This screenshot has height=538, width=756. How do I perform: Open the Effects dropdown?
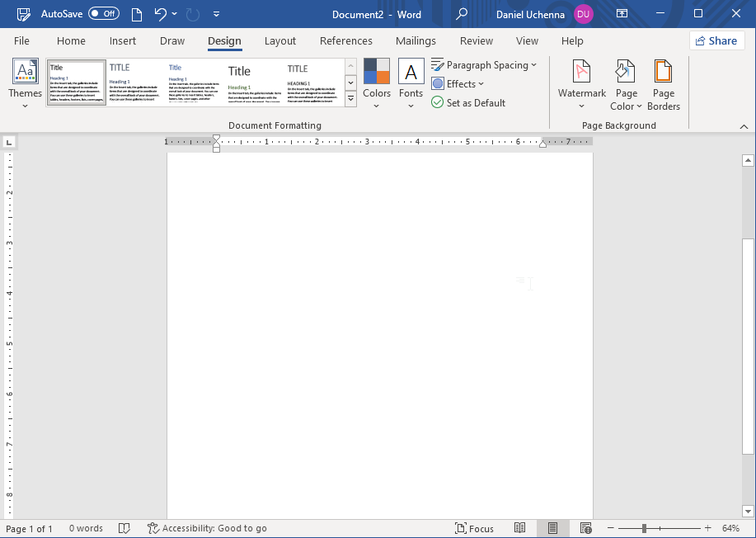coord(458,83)
